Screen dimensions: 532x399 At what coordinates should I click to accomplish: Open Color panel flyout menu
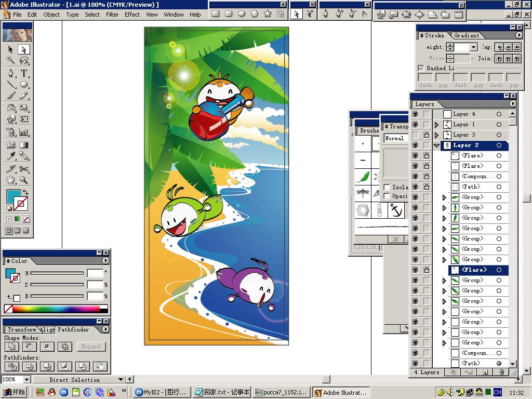[105, 261]
